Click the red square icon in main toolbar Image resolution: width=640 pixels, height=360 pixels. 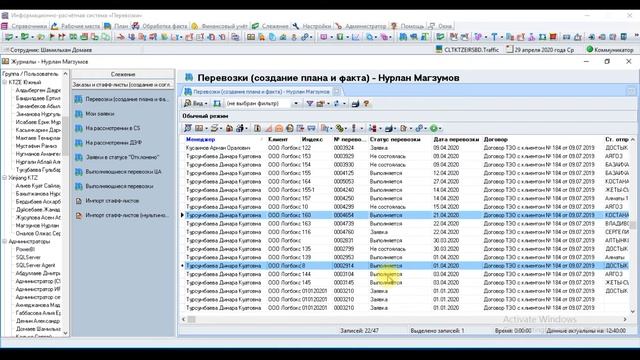[x=553, y=37]
